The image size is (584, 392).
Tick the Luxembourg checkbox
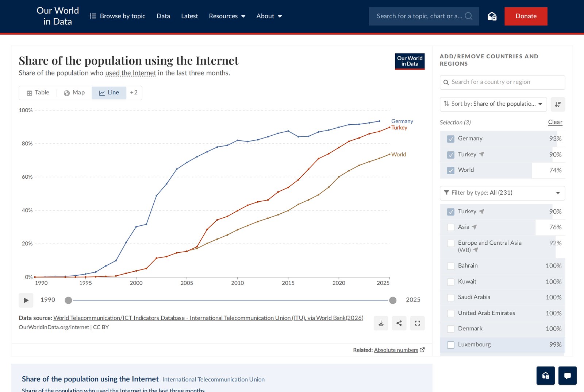(x=451, y=345)
